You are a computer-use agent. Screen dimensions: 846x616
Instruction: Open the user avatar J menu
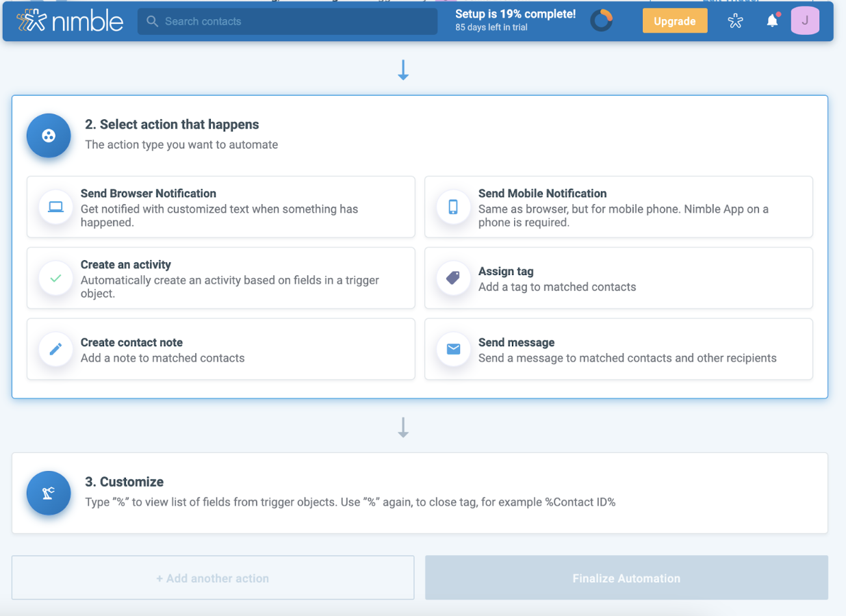point(805,21)
